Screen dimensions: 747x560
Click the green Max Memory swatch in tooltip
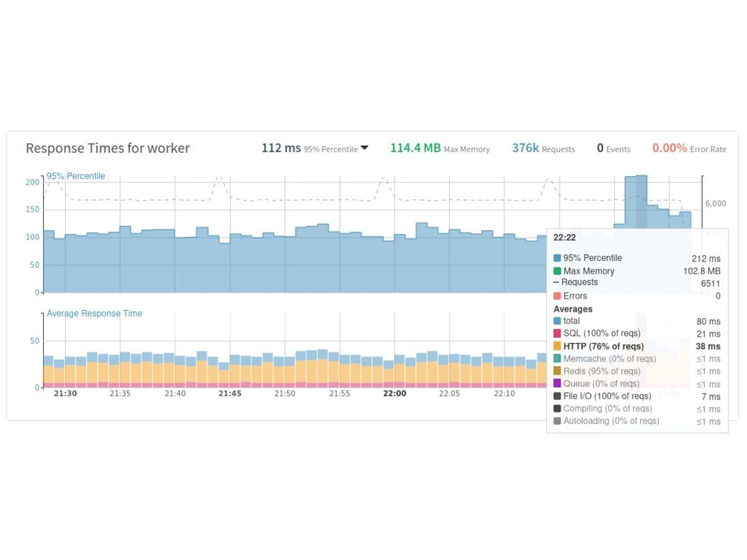point(557,271)
